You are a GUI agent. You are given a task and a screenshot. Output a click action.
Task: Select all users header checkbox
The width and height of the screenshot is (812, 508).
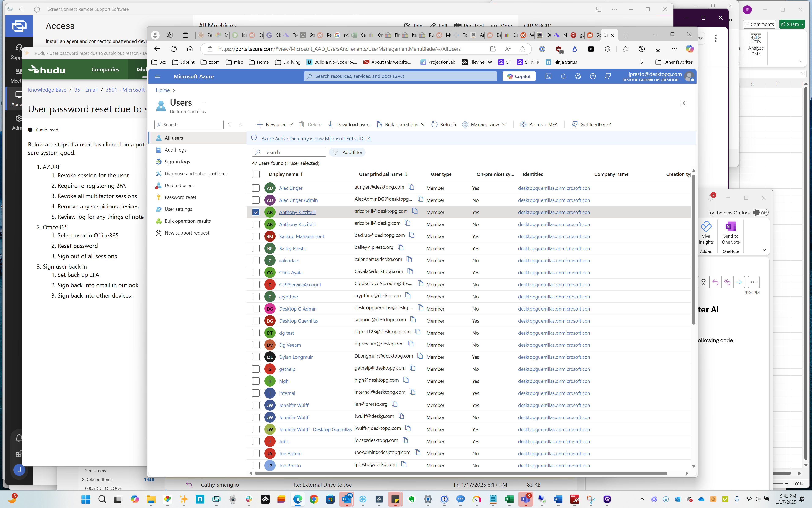coord(256,174)
